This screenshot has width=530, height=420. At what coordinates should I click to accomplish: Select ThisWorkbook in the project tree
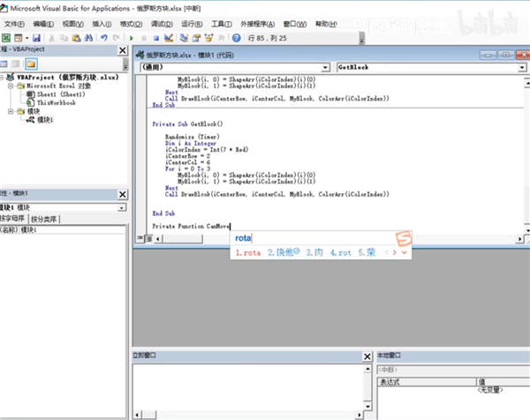tap(55, 102)
